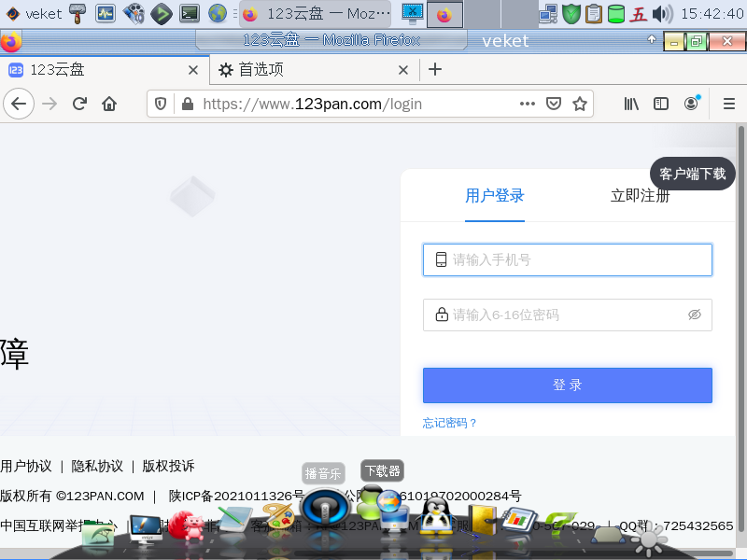The height and width of the screenshot is (560, 747).
Task: Open the chart spreadsheet dock icon
Action: point(519,522)
